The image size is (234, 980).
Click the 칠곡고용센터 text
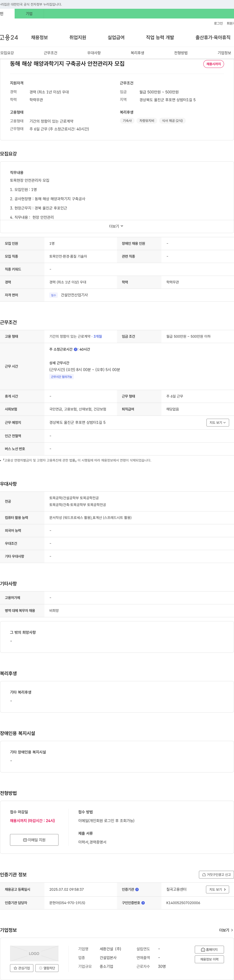point(176,889)
